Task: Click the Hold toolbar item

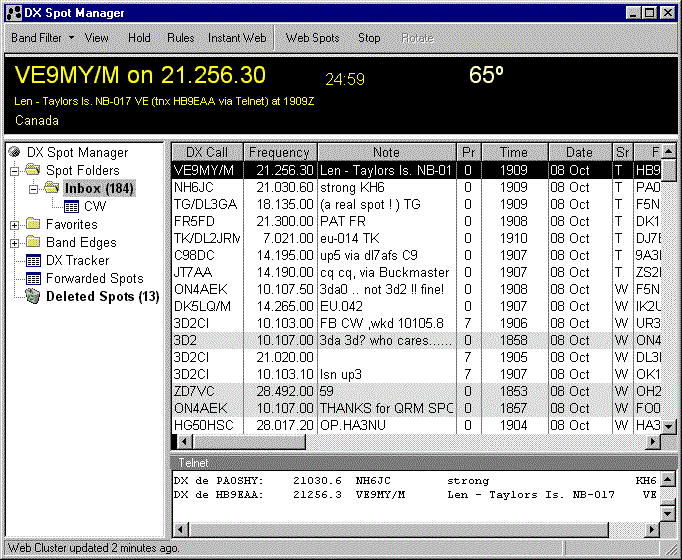Action: [139, 38]
